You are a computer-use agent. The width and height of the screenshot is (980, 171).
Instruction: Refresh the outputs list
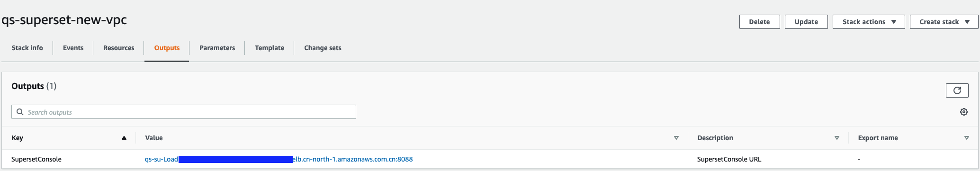(x=957, y=90)
